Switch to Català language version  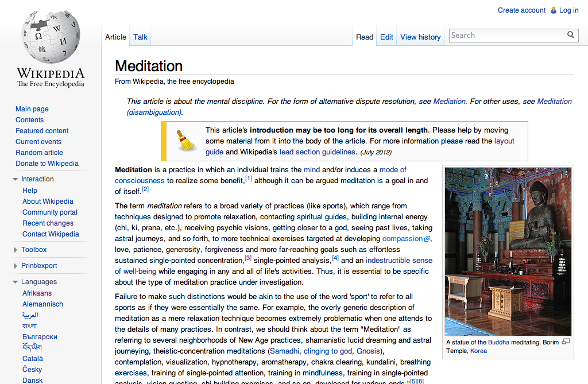tap(33, 359)
